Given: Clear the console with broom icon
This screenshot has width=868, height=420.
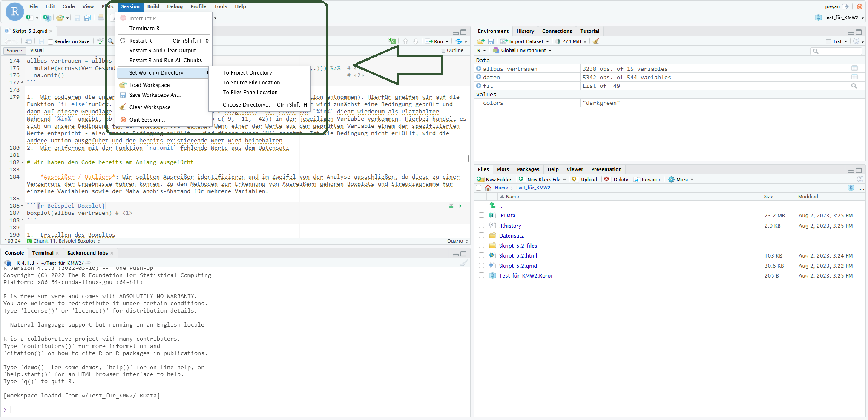Looking at the screenshot, I should [x=464, y=263].
